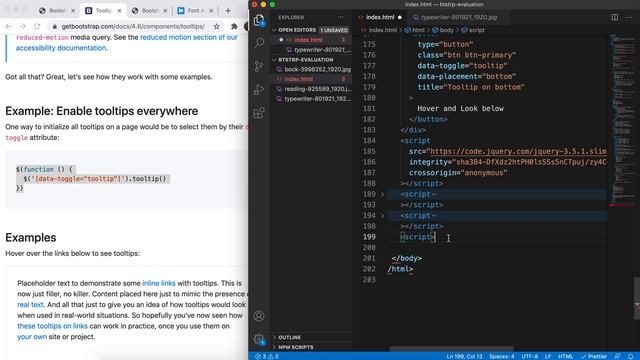Click the body breadcrumb segment
640x360 pixels.
(443, 30)
